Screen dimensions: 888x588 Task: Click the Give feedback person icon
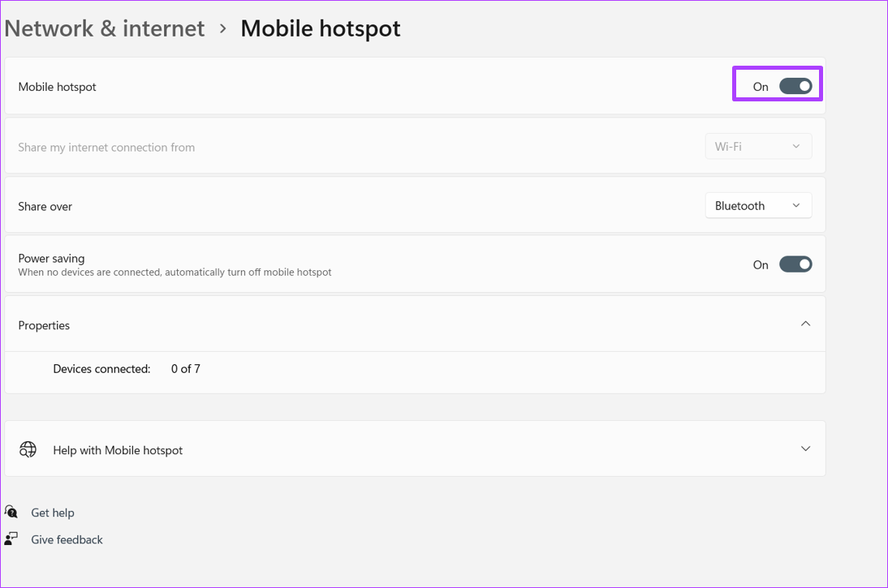(x=11, y=539)
